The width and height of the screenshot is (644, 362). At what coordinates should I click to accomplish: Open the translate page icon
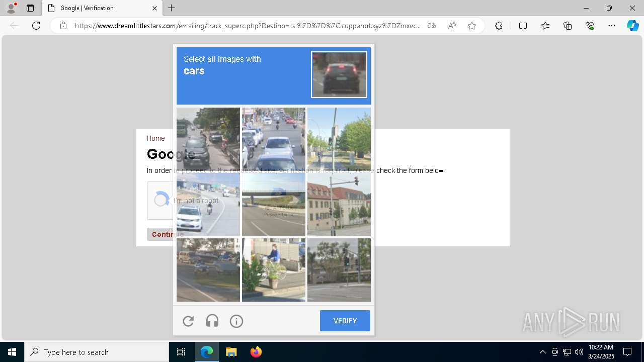click(432, 26)
